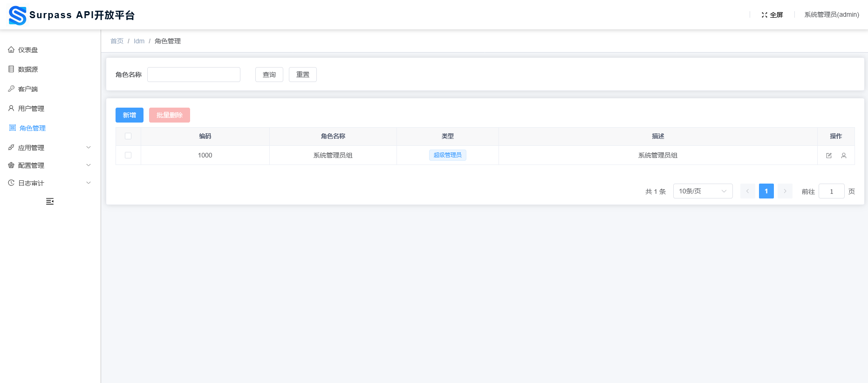
Task: Click the 客户端 key icon
Action: tap(11, 89)
